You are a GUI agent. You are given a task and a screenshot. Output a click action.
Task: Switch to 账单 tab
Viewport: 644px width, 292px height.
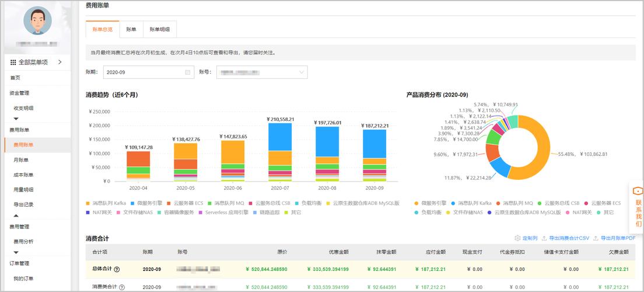point(131,29)
